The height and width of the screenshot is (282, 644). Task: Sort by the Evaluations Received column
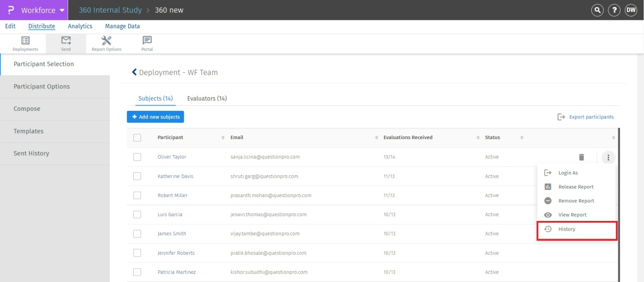click(x=408, y=138)
